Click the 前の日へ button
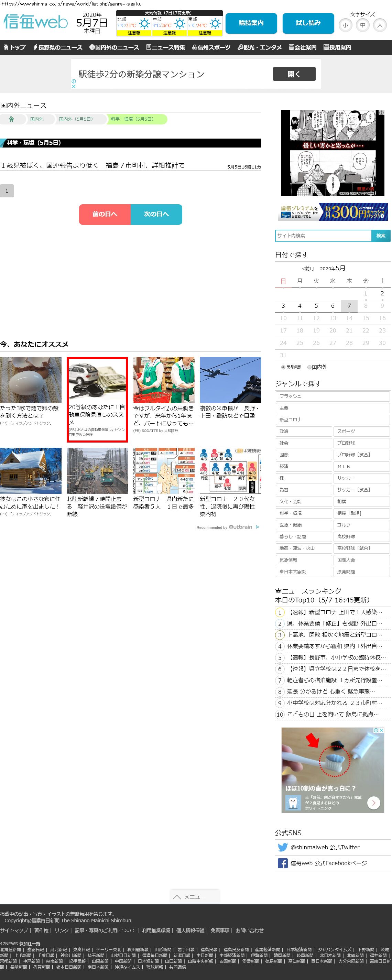Image resolution: width=392 pixels, height=980 pixels. (105, 214)
